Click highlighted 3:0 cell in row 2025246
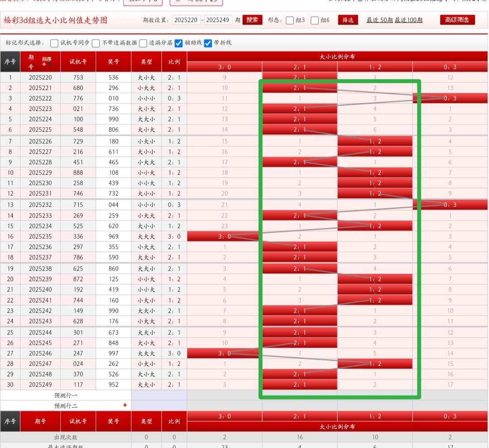This screenshot has height=448, width=489. (x=225, y=353)
